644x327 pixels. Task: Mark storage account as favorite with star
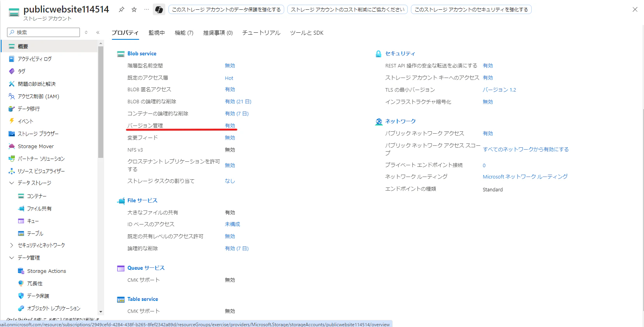[134, 9]
